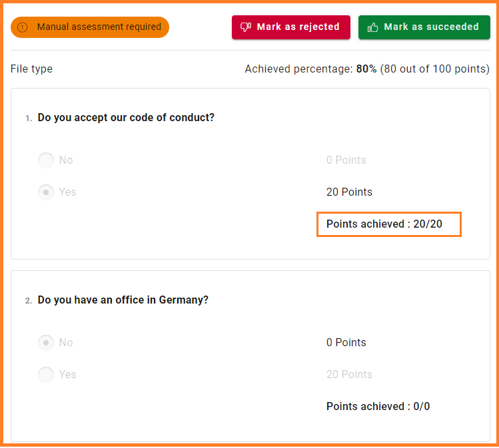Select No radio for code of conduct
499x448 pixels.
tap(45, 160)
